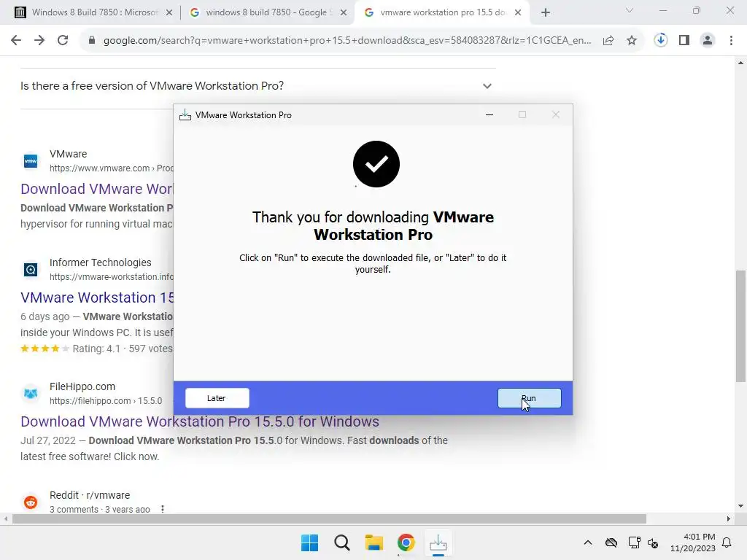This screenshot has width=747, height=560.
Task: Click the FileHippo.com favicon
Action: [x=31, y=393]
